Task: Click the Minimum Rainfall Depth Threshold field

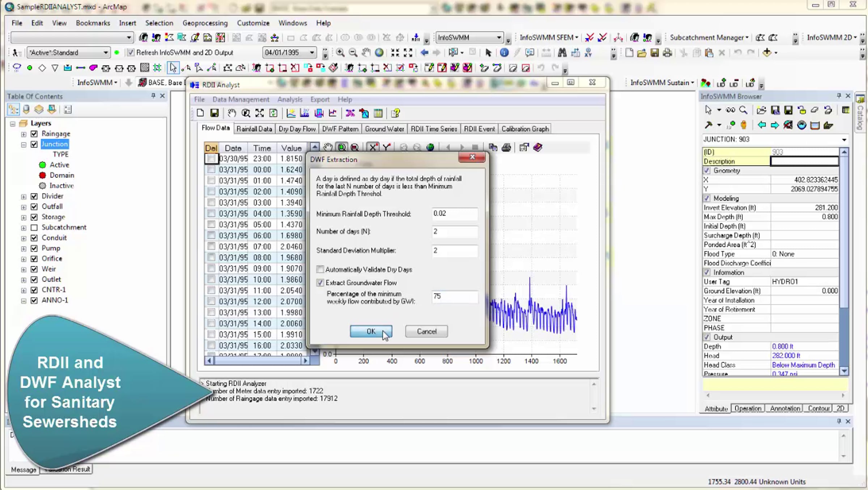Action: pyautogui.click(x=455, y=214)
